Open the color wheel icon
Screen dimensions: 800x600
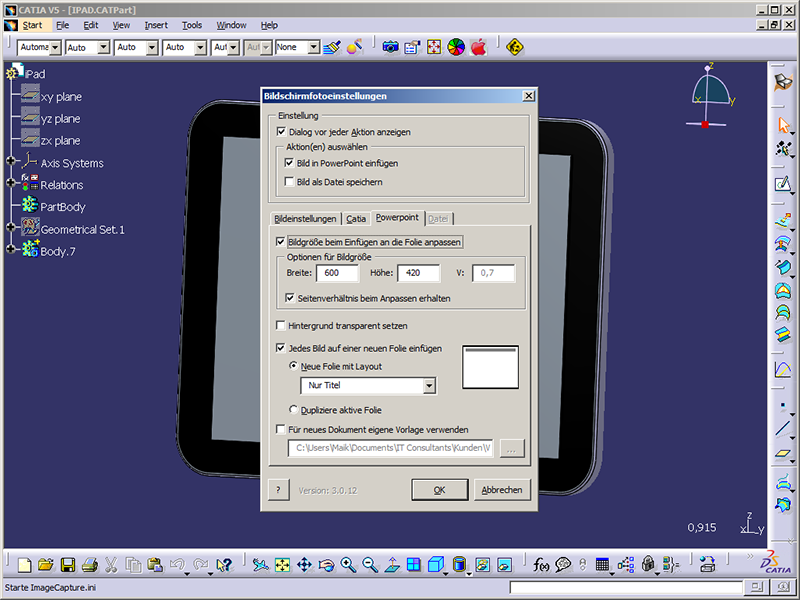click(x=456, y=47)
